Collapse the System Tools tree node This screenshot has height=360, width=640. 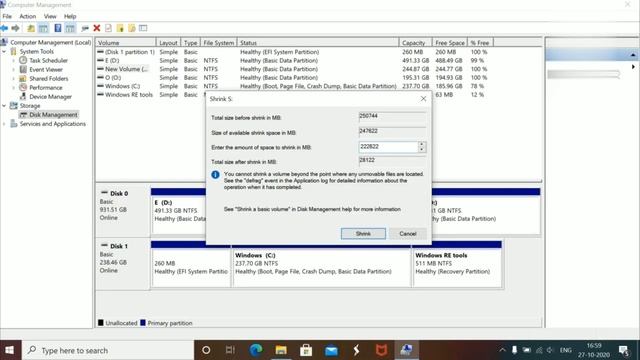coord(4,51)
